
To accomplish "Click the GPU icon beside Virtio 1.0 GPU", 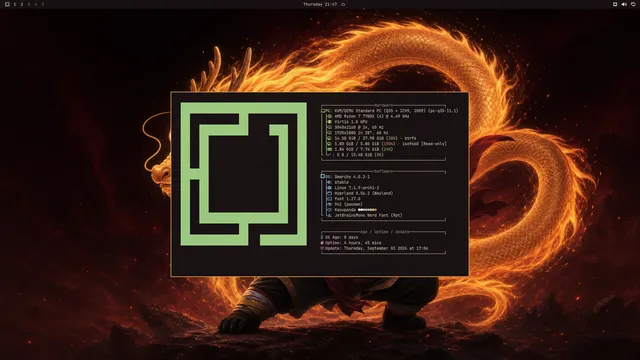I will point(329,122).
